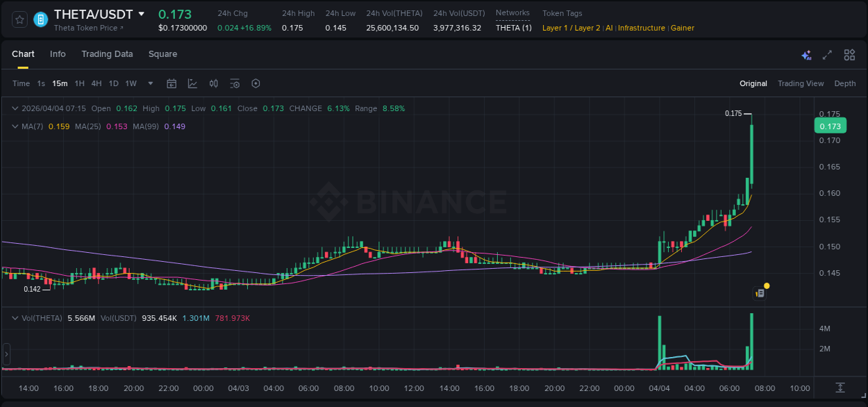Viewport: 868px width, 407px height.
Task: Select the candlestick chart style icon
Action: point(213,83)
